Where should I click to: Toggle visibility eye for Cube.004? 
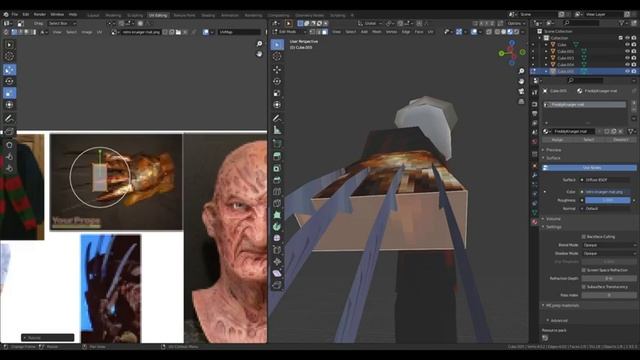pos(627,64)
